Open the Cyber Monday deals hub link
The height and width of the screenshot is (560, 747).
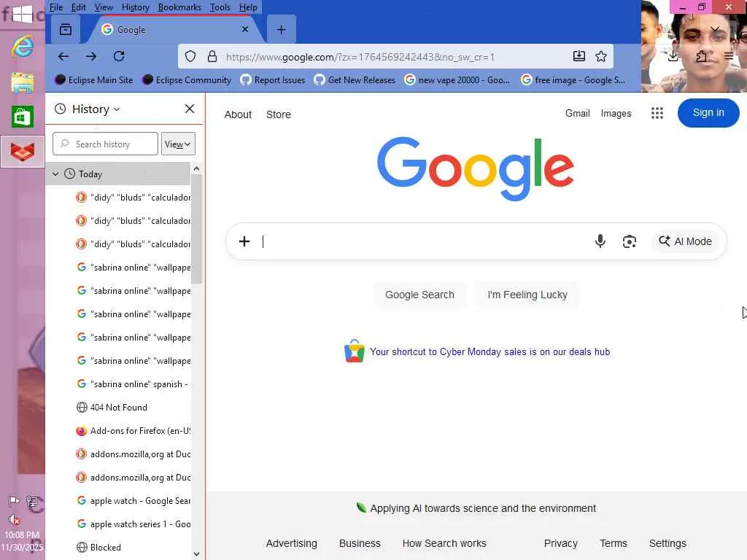tap(489, 352)
